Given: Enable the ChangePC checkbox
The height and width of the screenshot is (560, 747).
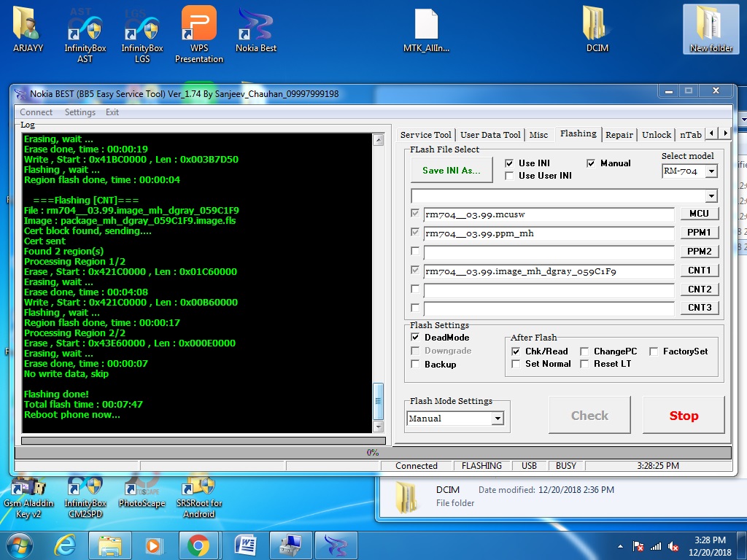Looking at the screenshot, I should [x=584, y=351].
